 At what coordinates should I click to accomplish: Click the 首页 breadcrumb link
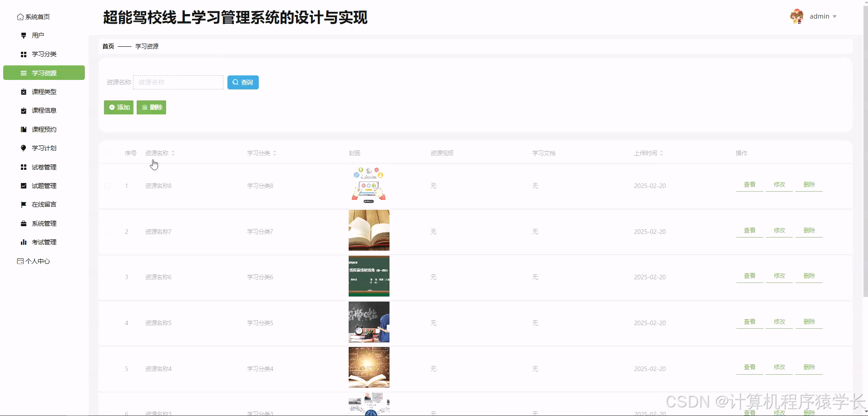108,46
